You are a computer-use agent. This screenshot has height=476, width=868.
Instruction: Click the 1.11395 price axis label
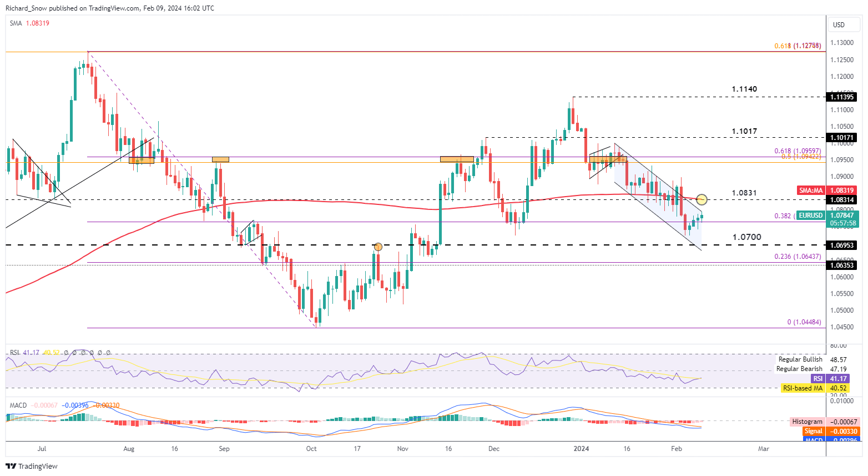click(842, 97)
